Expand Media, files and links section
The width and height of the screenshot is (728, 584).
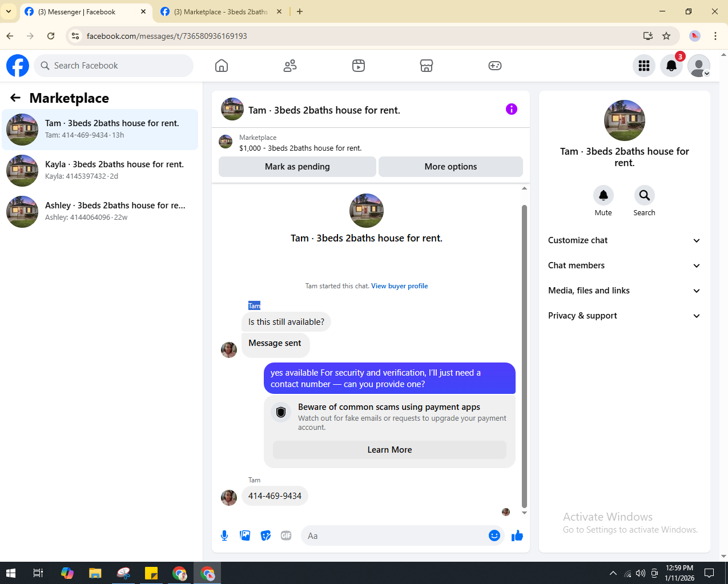(624, 291)
